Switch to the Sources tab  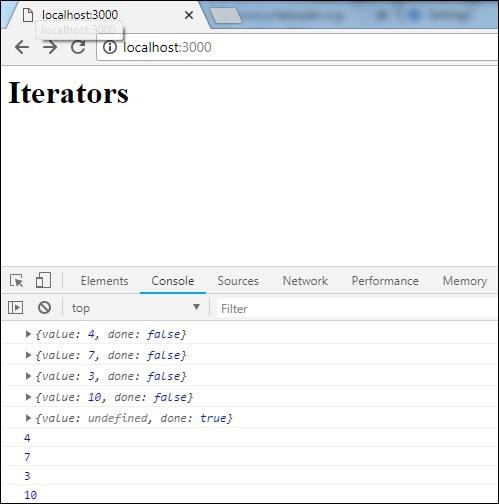238,281
